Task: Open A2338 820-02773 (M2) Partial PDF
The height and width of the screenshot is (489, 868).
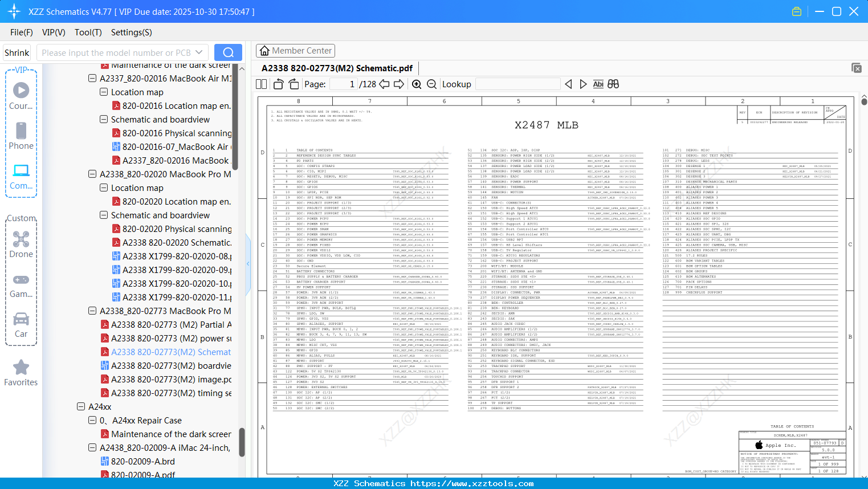Action: [x=166, y=324]
